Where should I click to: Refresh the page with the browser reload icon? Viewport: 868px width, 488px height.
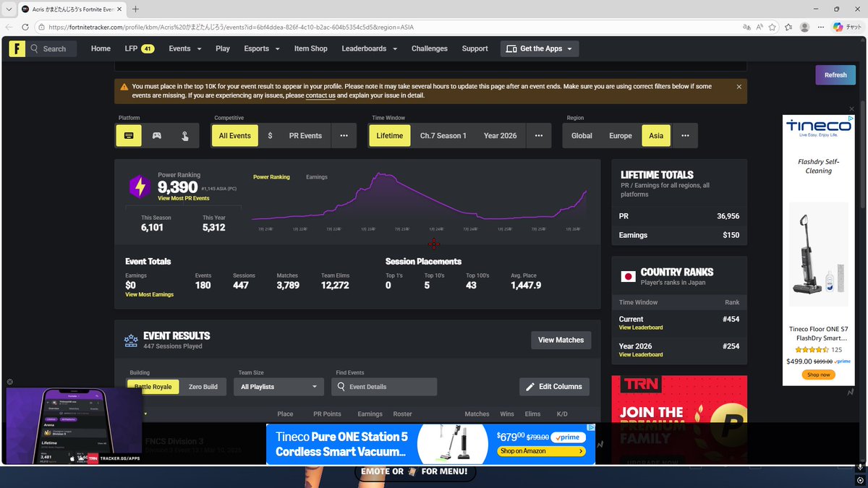(x=25, y=27)
